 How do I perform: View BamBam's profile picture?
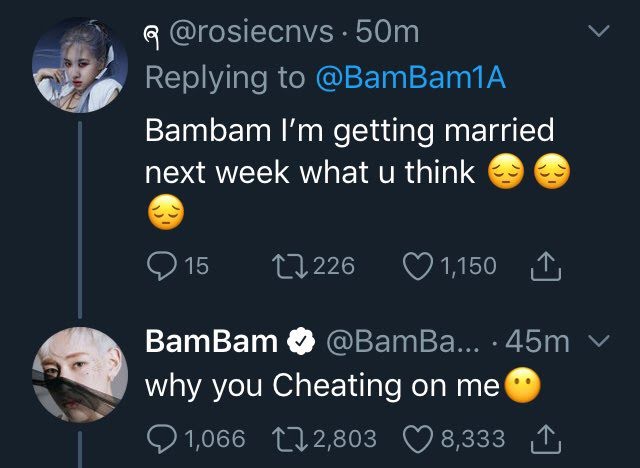pyautogui.click(x=75, y=373)
